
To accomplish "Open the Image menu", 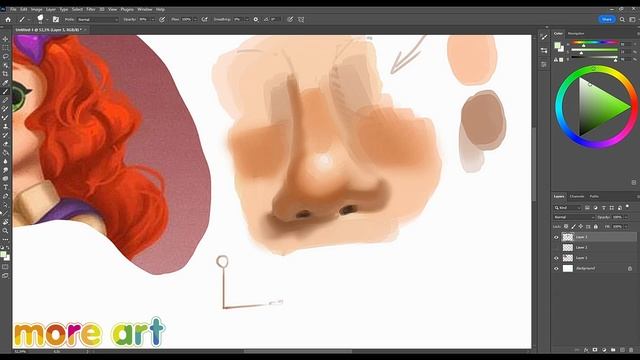I will (36, 9).
